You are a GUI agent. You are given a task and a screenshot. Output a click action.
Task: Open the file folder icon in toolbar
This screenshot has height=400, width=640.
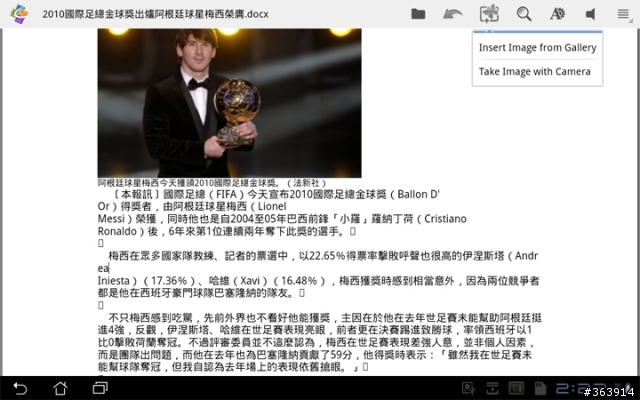click(x=418, y=14)
